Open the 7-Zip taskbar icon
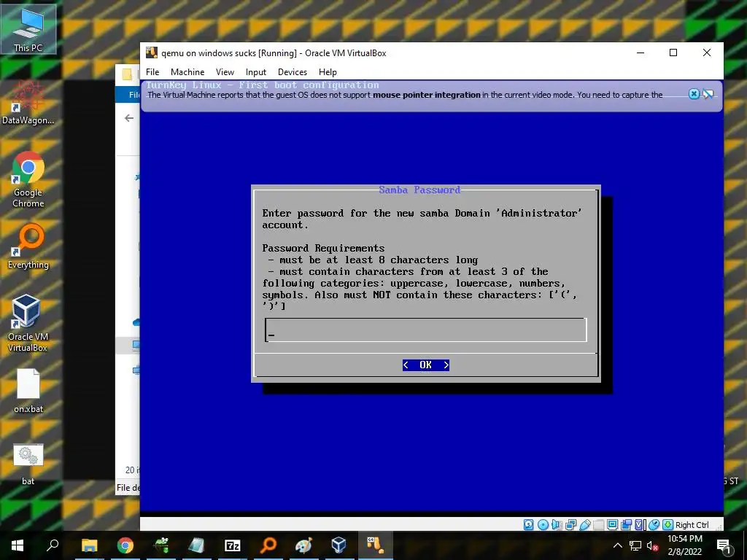 pyautogui.click(x=233, y=545)
